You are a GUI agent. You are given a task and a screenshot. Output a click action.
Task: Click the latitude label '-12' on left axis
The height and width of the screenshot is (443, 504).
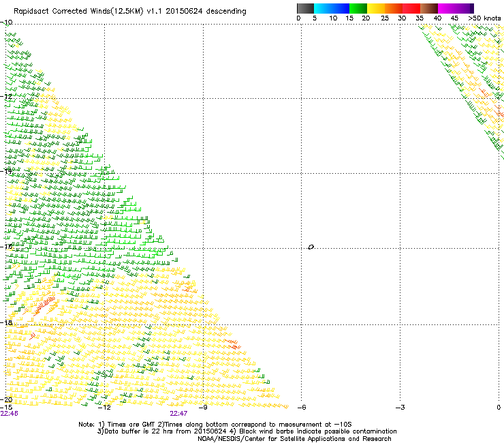[x=6, y=96]
